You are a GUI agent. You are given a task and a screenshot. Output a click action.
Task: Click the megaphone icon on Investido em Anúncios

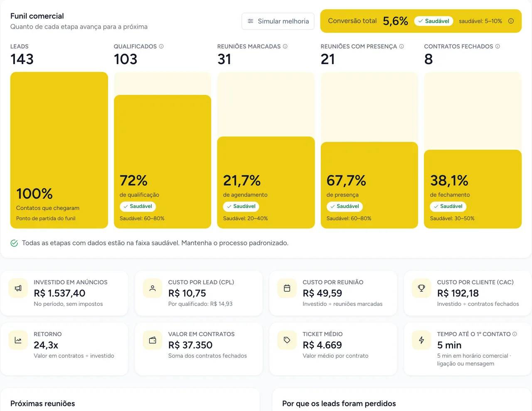click(18, 288)
